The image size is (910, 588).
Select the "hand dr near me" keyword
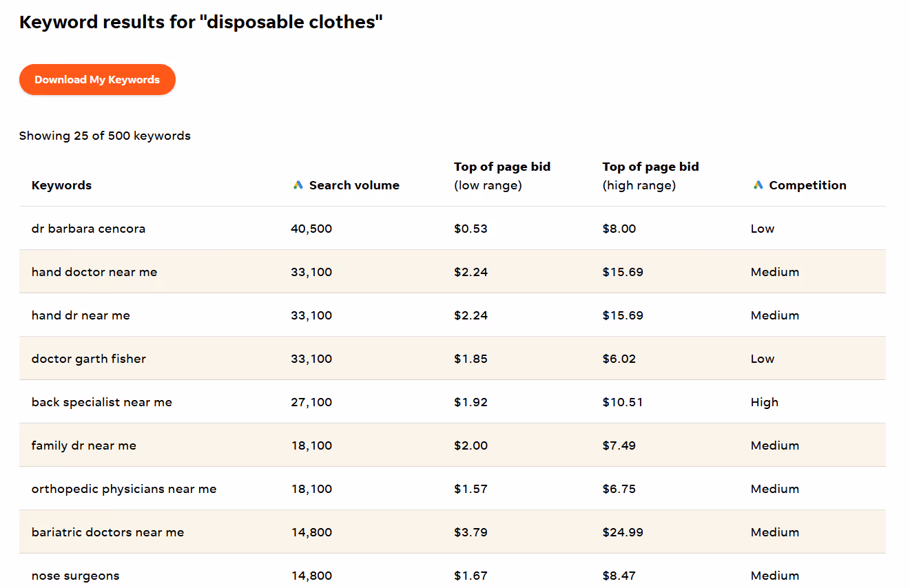pyautogui.click(x=81, y=315)
